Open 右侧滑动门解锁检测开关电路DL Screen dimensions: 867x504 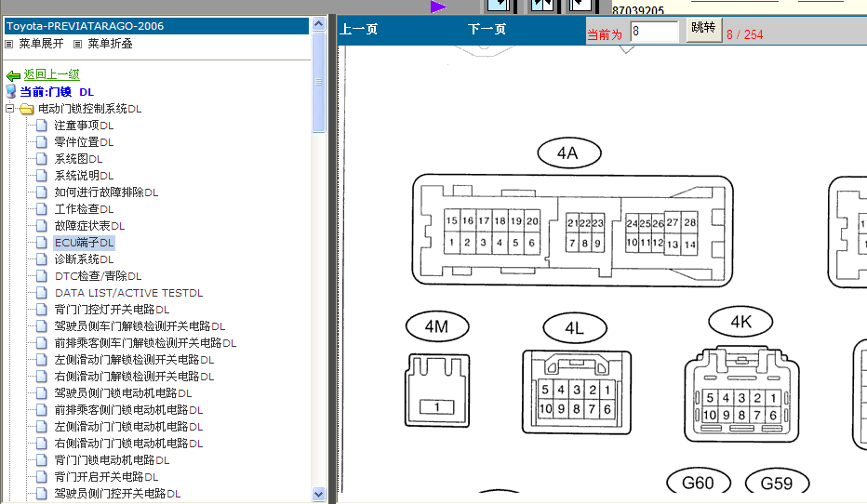coord(134,377)
